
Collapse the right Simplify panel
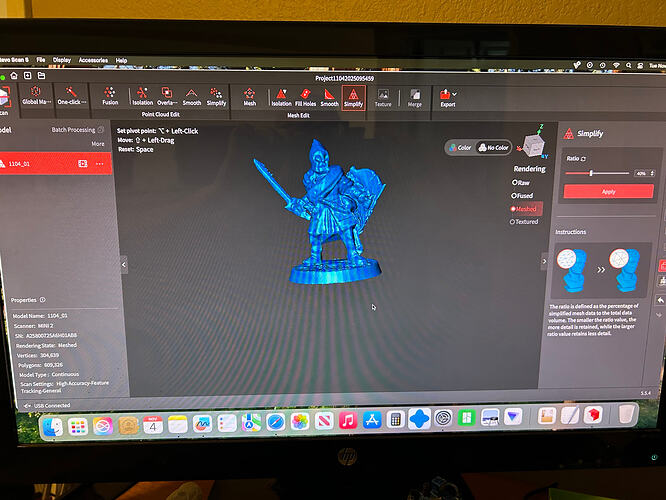544,261
